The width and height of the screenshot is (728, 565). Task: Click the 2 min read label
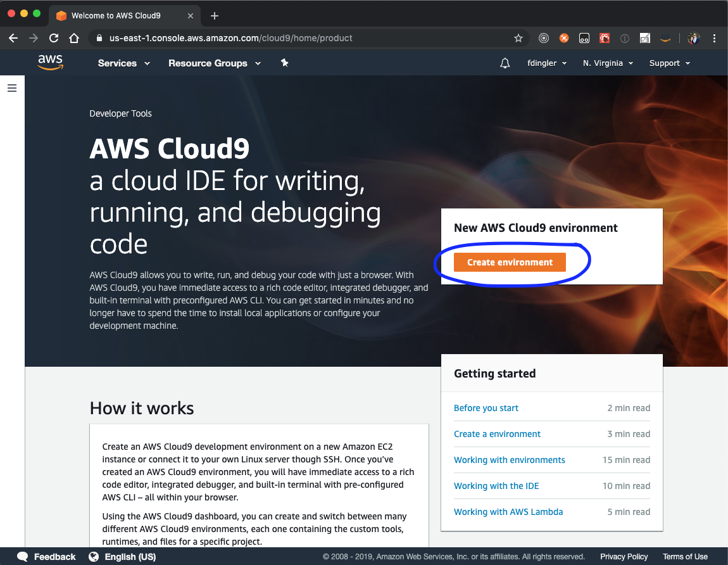[x=629, y=408]
